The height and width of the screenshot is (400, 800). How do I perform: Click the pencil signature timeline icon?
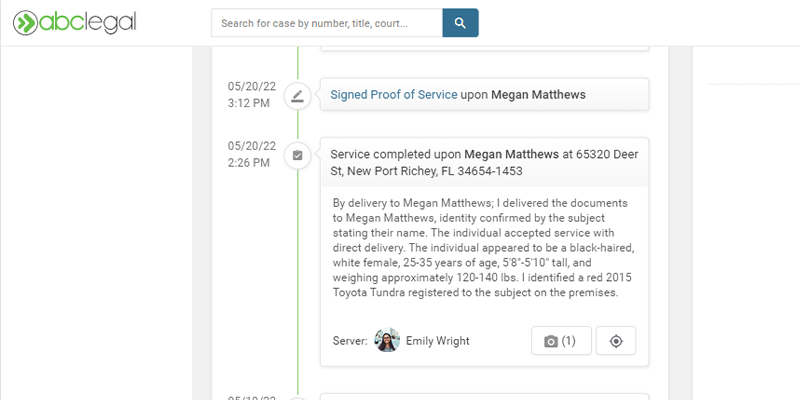click(297, 96)
